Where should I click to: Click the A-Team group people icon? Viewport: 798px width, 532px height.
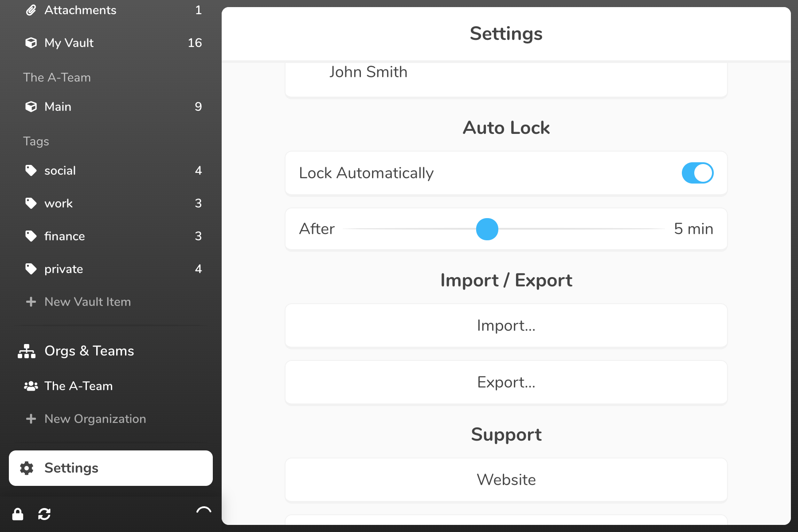[31, 386]
